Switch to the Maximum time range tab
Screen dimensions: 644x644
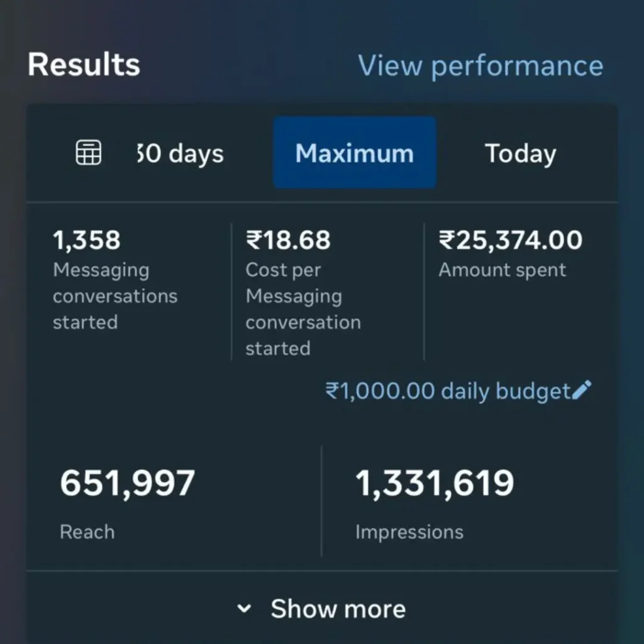pos(354,153)
